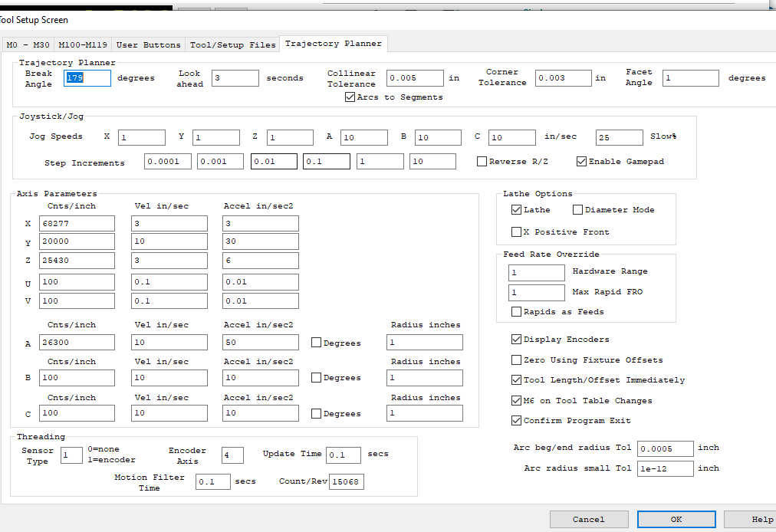Disable the Enable Gamepad checkbox
776x532 pixels.
click(x=581, y=162)
